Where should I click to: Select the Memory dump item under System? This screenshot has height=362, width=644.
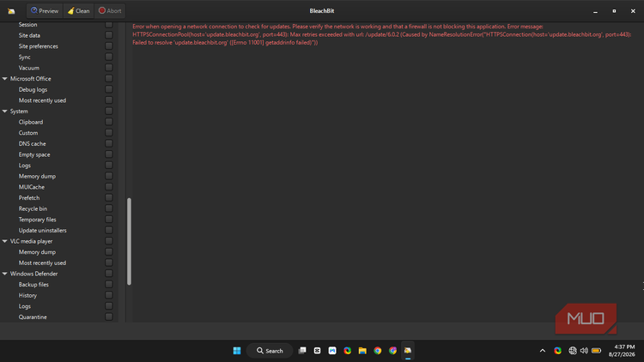(x=37, y=176)
